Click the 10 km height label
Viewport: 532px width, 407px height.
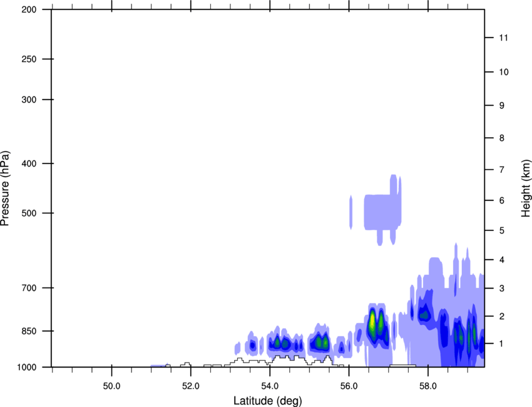coord(504,72)
